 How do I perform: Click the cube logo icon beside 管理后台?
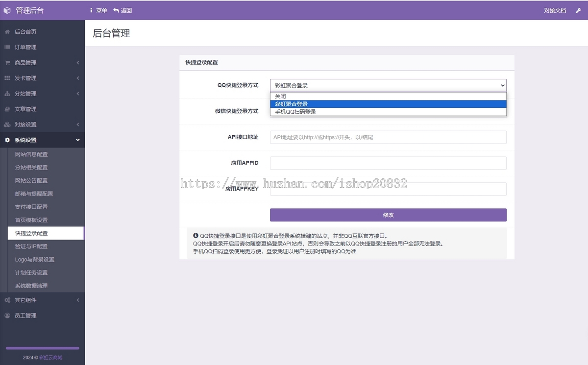pyautogui.click(x=7, y=10)
